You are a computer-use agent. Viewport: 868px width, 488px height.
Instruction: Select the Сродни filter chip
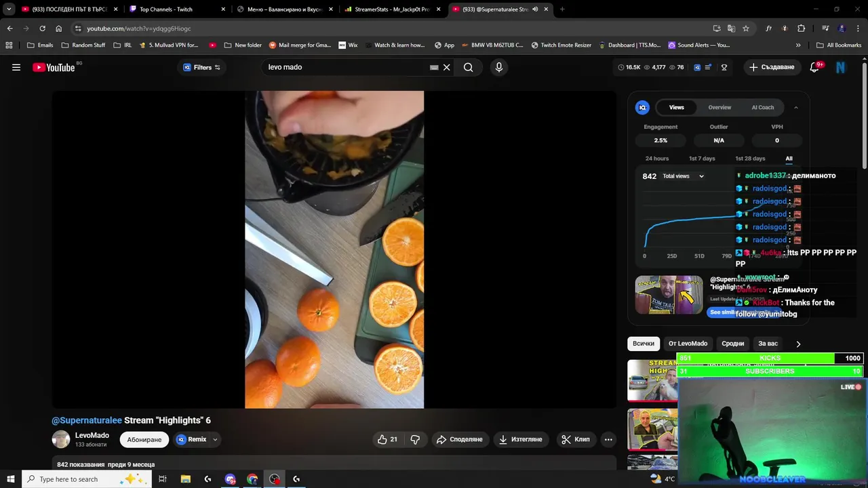click(x=732, y=344)
